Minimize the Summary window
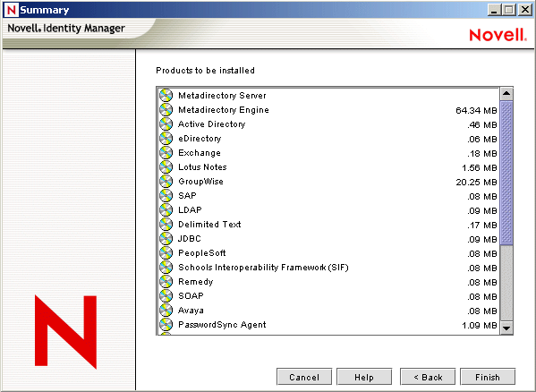Viewport: 536px width, 392px height. [494, 10]
